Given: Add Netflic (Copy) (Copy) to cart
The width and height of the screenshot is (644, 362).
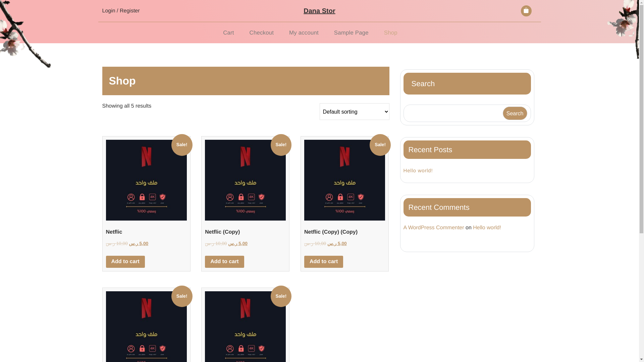Looking at the screenshot, I should point(324,262).
